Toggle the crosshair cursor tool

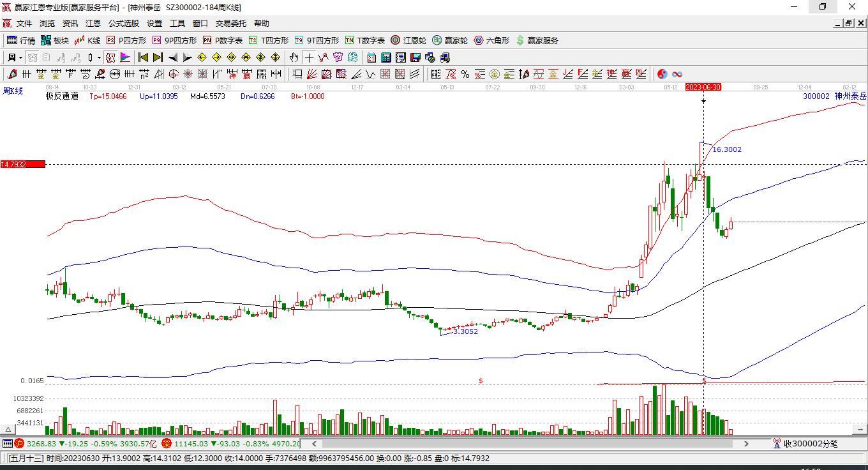(309, 57)
